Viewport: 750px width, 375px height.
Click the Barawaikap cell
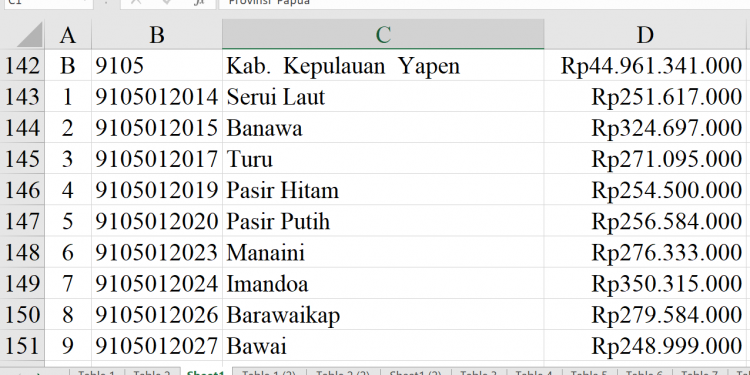click(383, 314)
